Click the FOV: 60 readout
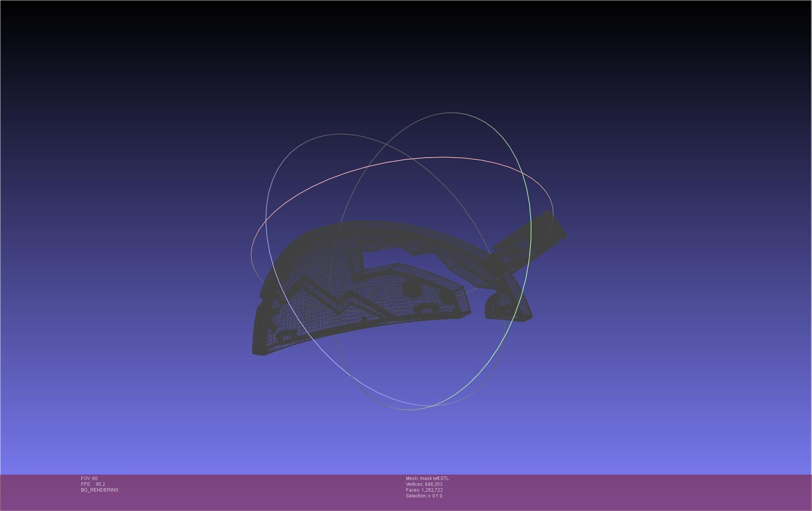The height and width of the screenshot is (511, 812). click(89, 478)
